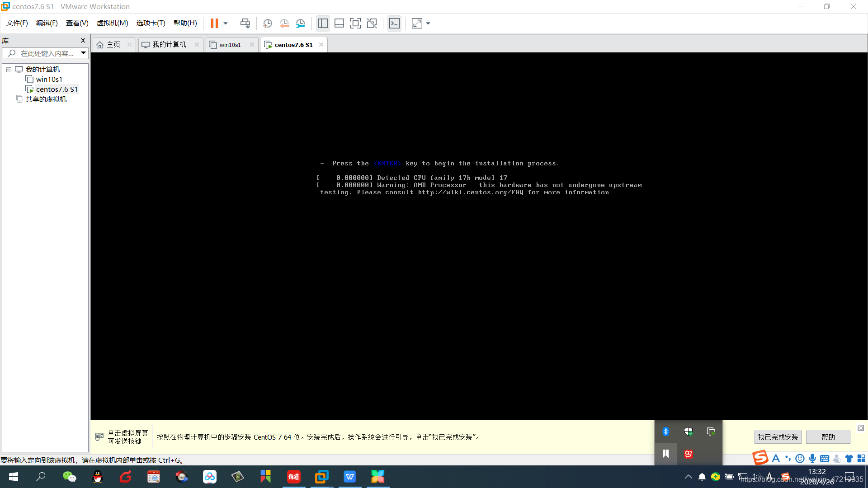Click the 帮助 button in the install bar
The height and width of the screenshot is (488, 868).
pos(828,437)
